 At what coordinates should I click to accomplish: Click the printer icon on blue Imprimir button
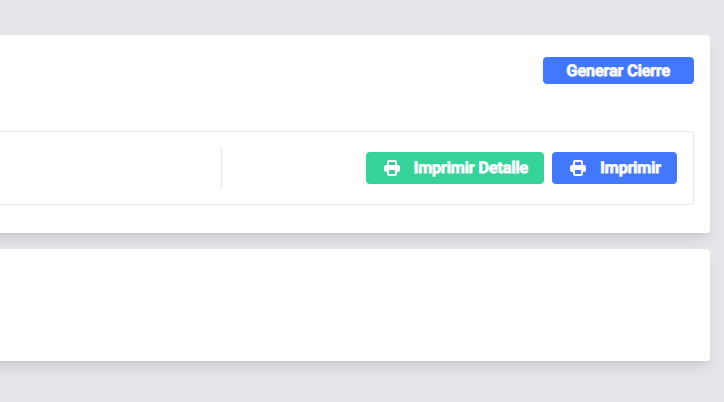pyautogui.click(x=577, y=168)
